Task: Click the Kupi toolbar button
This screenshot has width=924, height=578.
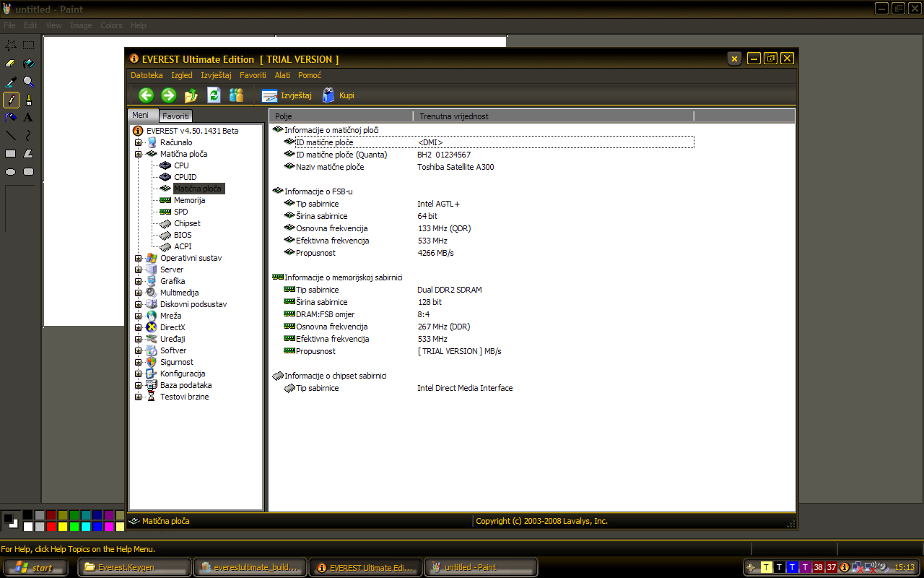Action: [x=338, y=95]
